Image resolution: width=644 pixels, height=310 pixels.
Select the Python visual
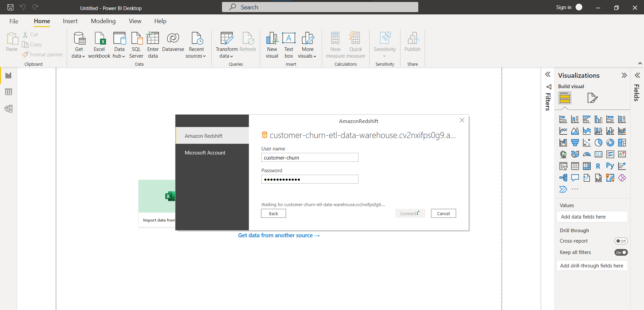[610, 166]
